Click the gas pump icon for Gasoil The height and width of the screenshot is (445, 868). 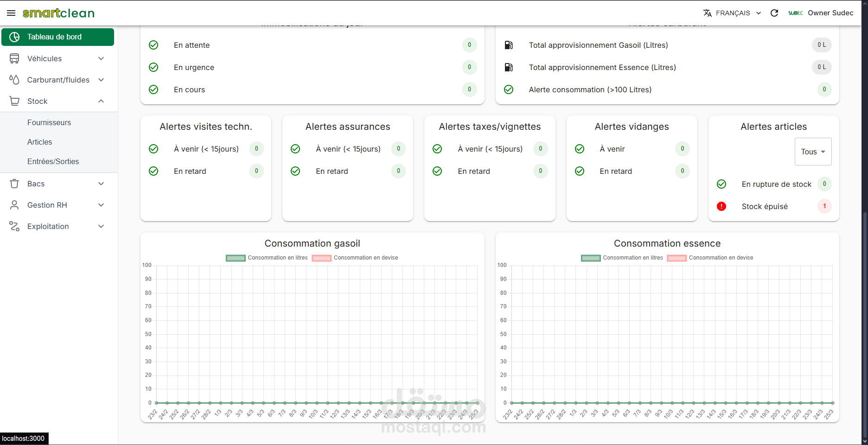pos(509,45)
